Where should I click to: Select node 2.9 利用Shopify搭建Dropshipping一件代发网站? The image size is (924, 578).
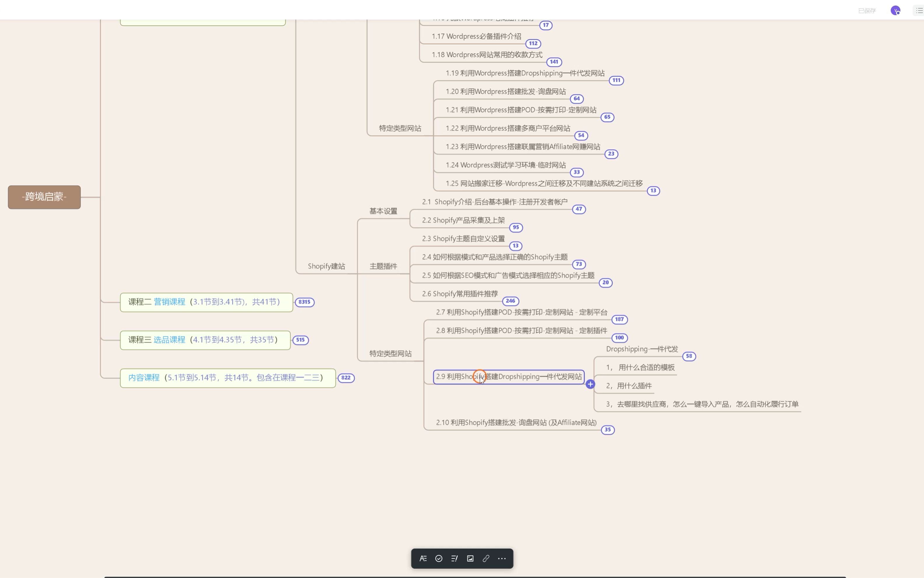(509, 376)
